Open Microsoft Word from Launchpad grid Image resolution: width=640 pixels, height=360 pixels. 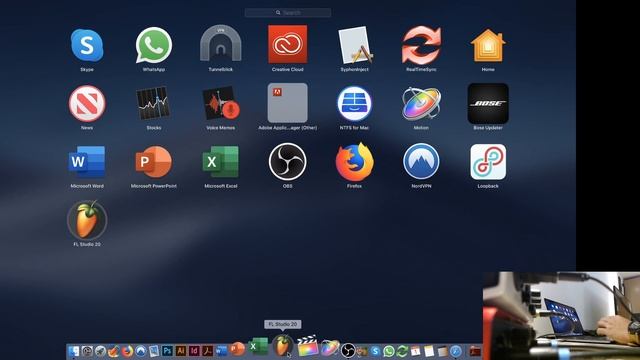tap(87, 162)
